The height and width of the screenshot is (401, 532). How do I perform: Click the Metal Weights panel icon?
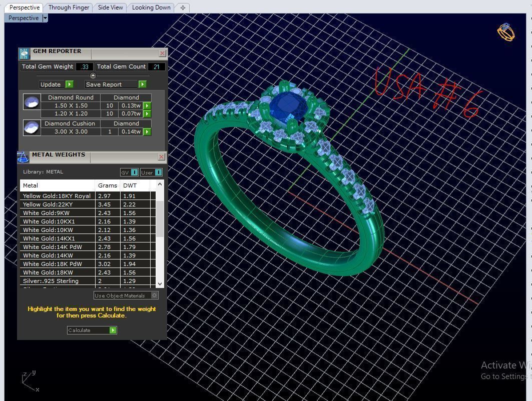[x=23, y=157]
